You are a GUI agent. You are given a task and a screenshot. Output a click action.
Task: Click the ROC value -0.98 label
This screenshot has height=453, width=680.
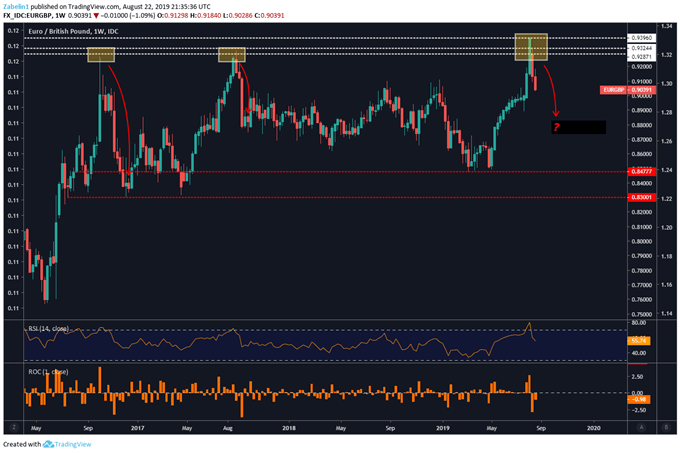point(638,399)
